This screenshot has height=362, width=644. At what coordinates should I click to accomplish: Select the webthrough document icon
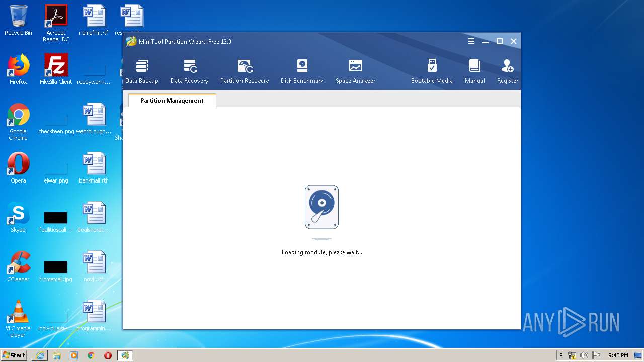point(94,119)
